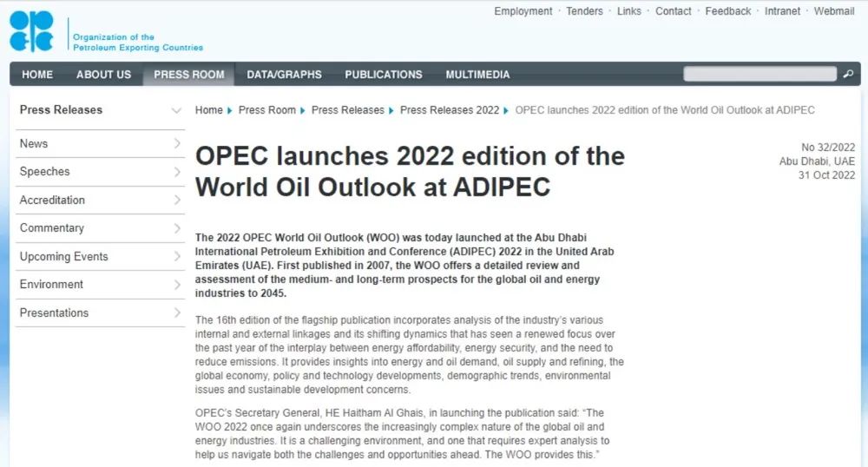Click the location text Abu Dhabi, UAE
868x467 pixels.
click(817, 161)
